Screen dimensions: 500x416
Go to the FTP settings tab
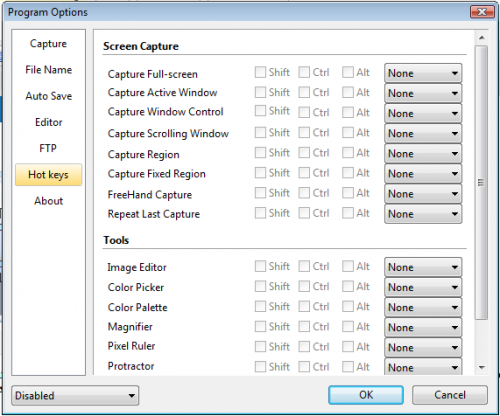[x=48, y=148]
